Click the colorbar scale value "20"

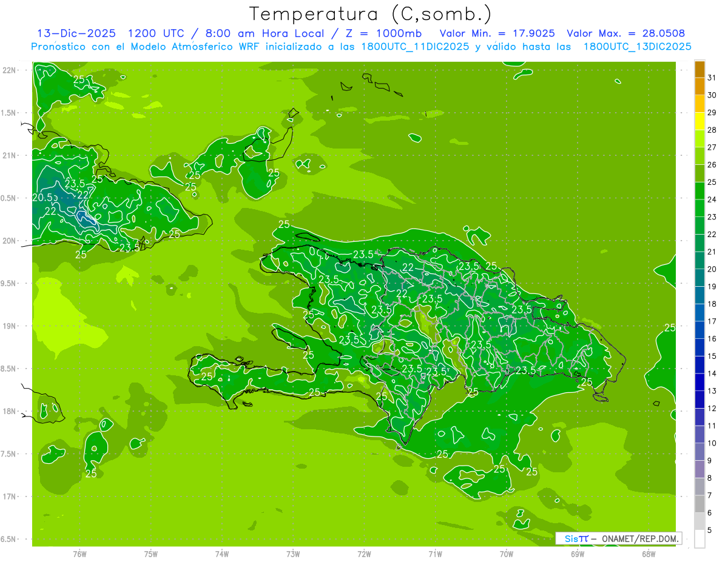(712, 269)
